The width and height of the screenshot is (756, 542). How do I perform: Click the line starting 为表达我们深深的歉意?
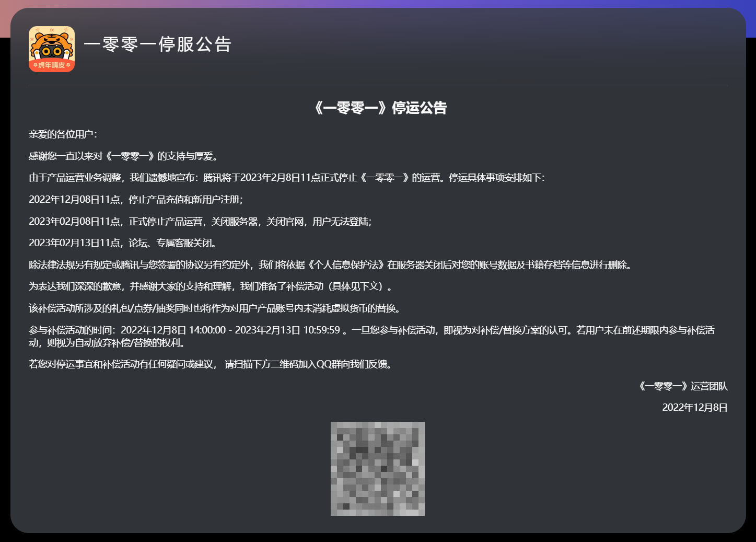point(211,286)
